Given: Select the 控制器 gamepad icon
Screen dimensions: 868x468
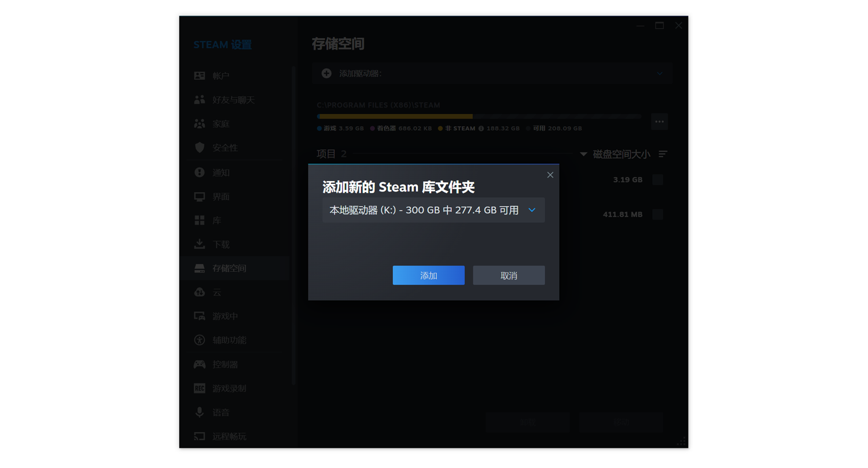Looking at the screenshot, I should 200,364.
